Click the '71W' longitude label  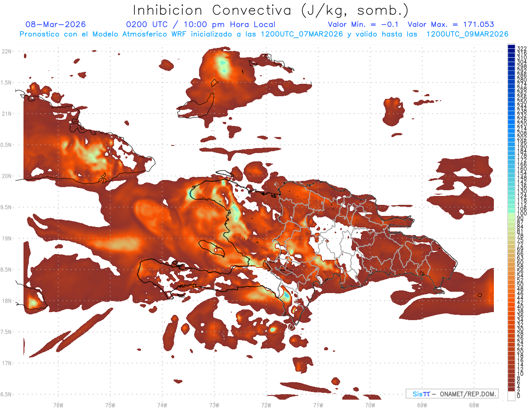click(x=318, y=405)
